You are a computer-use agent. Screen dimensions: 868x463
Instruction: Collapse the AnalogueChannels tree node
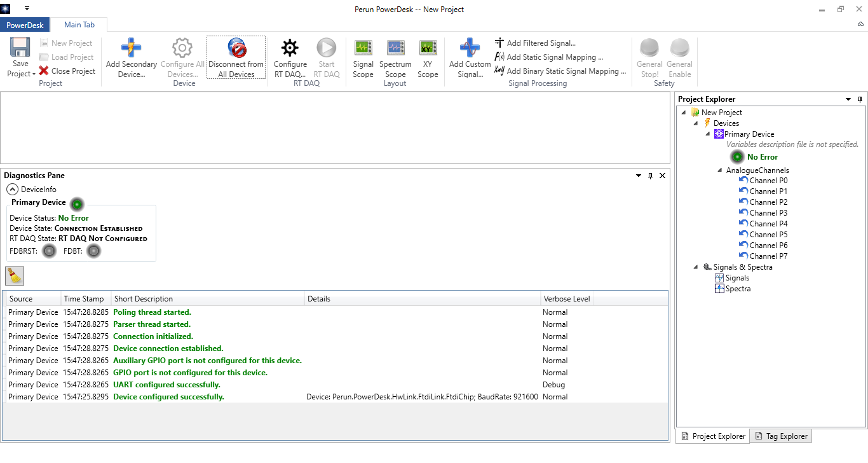(x=720, y=170)
